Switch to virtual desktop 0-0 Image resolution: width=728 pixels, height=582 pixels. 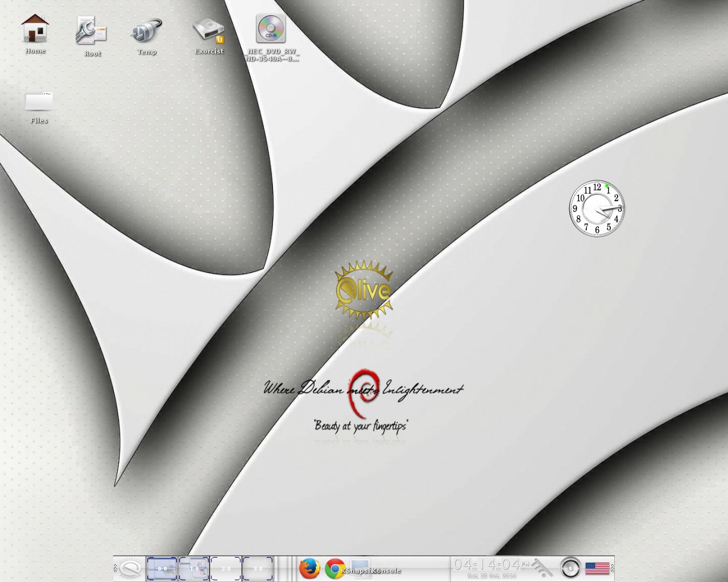(x=162, y=568)
